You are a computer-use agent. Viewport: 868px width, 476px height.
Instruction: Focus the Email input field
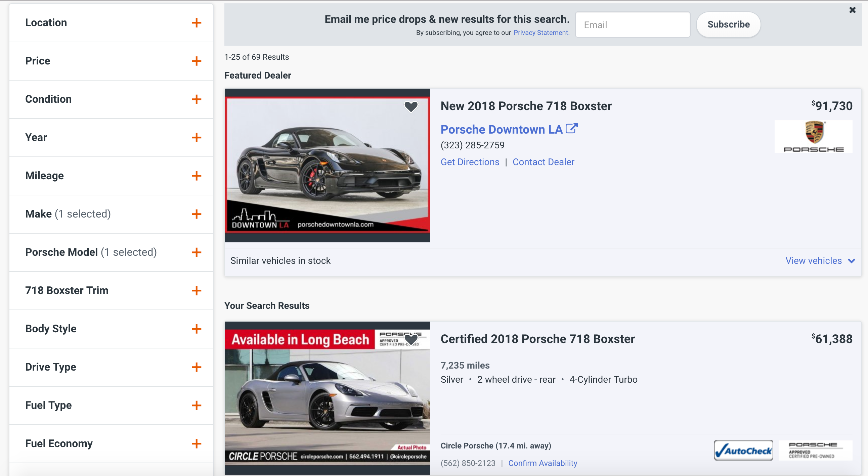pyautogui.click(x=633, y=25)
